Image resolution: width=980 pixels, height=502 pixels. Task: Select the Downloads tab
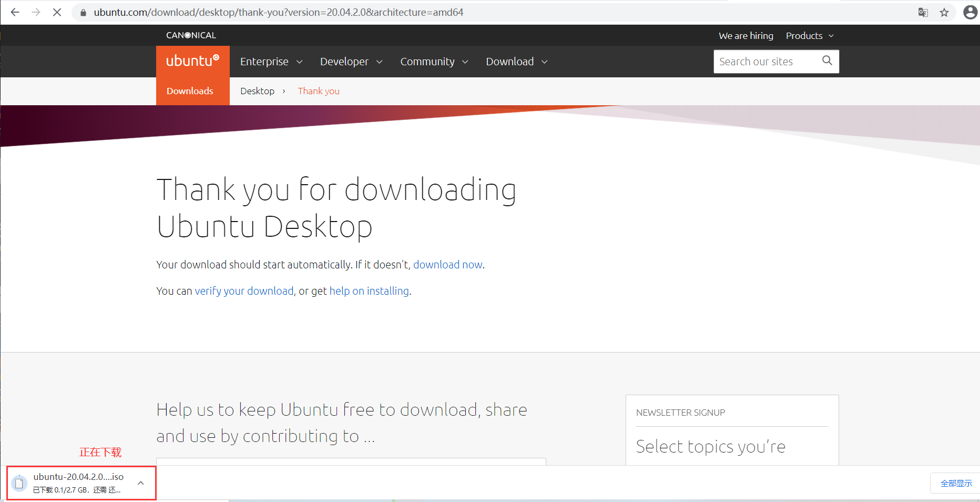click(190, 91)
